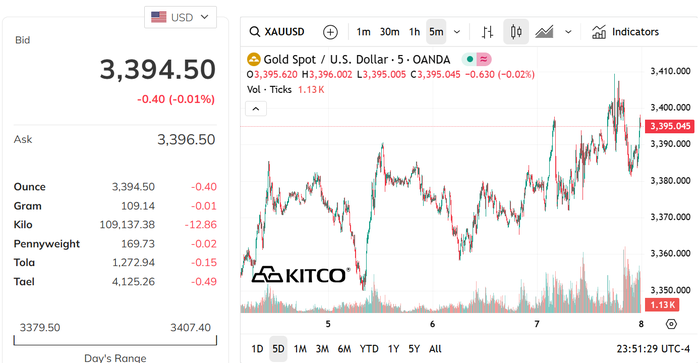Expand the time interval dropdown chevron
This screenshot has width=700, height=363.
click(457, 32)
